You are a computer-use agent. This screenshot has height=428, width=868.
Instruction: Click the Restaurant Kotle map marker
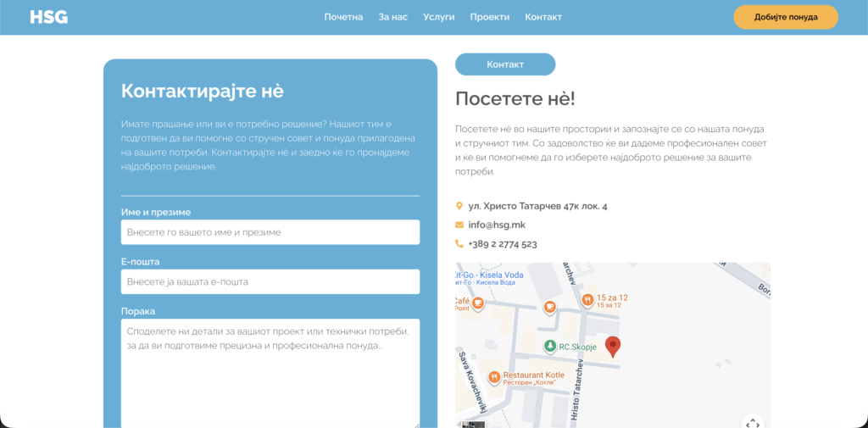494,378
